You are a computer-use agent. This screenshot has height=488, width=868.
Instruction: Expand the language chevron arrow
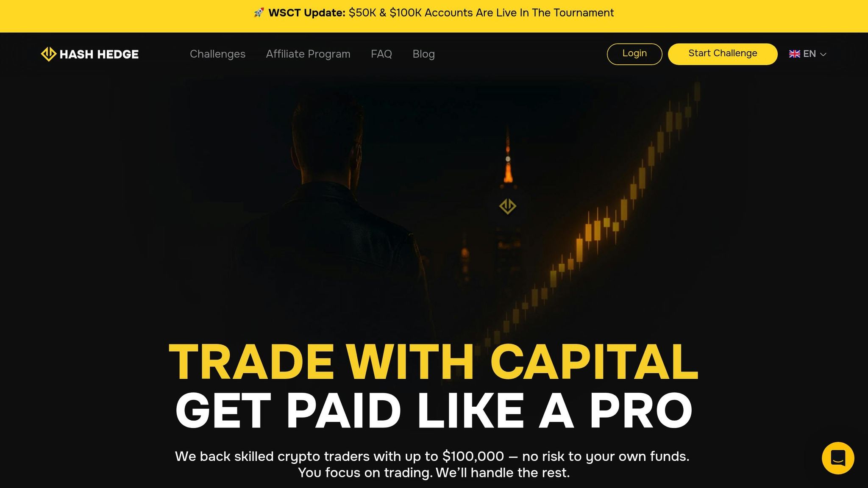click(x=823, y=54)
